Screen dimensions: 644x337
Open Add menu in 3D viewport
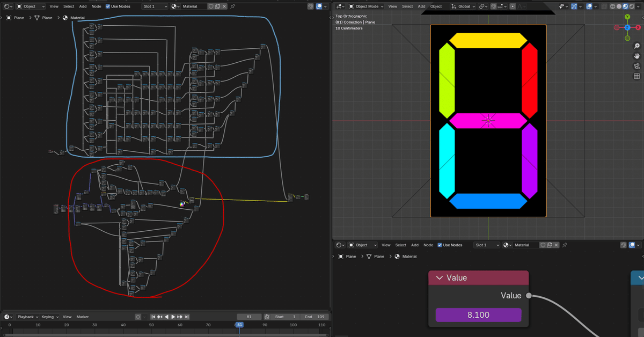[421, 6]
